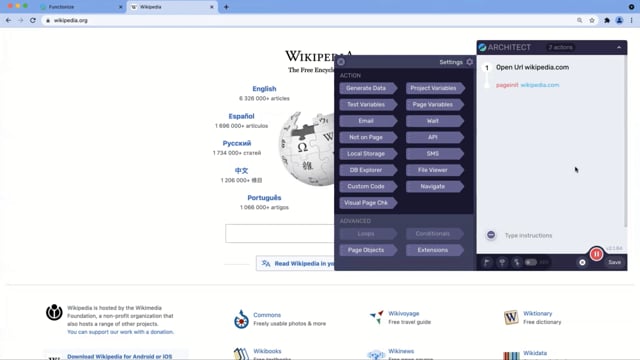This screenshot has height=360, width=640.
Task: Select the Visual Page Chk action
Action: tap(368, 202)
